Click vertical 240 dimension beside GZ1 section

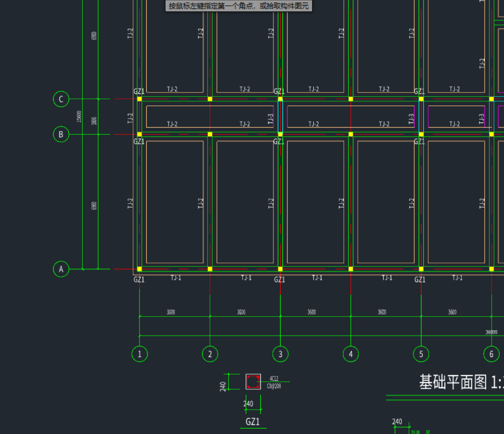[223, 386]
